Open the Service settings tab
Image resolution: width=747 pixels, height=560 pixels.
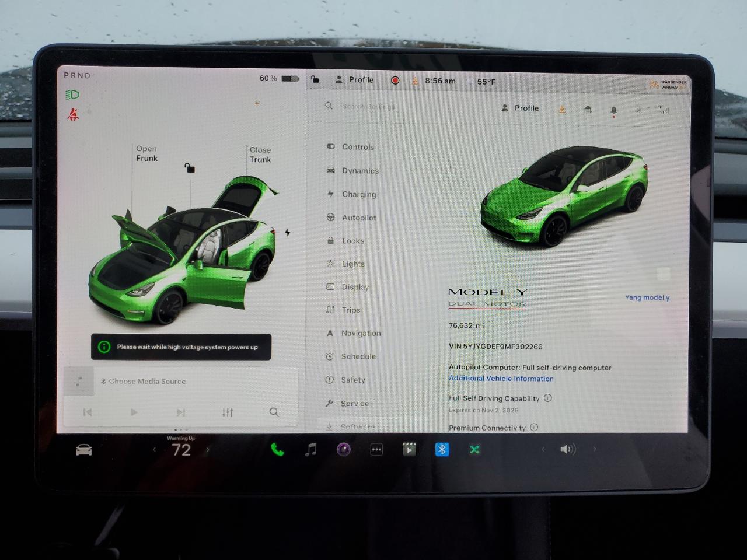click(355, 403)
